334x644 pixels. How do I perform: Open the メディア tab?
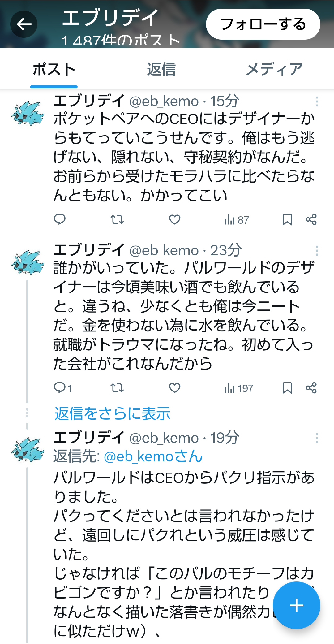(x=274, y=69)
